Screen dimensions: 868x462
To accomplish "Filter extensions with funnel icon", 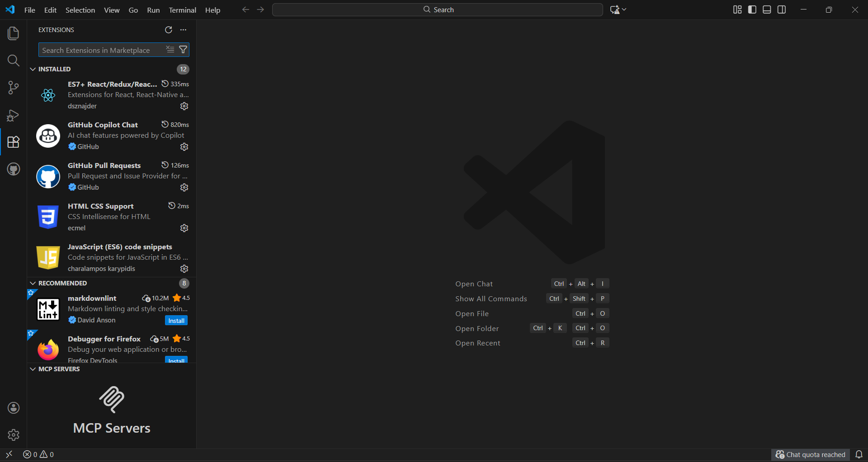I will point(183,50).
